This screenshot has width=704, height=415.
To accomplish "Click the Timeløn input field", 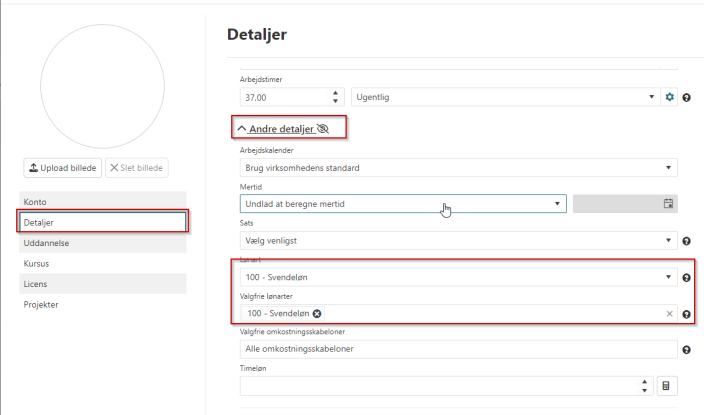I will pos(435,385).
